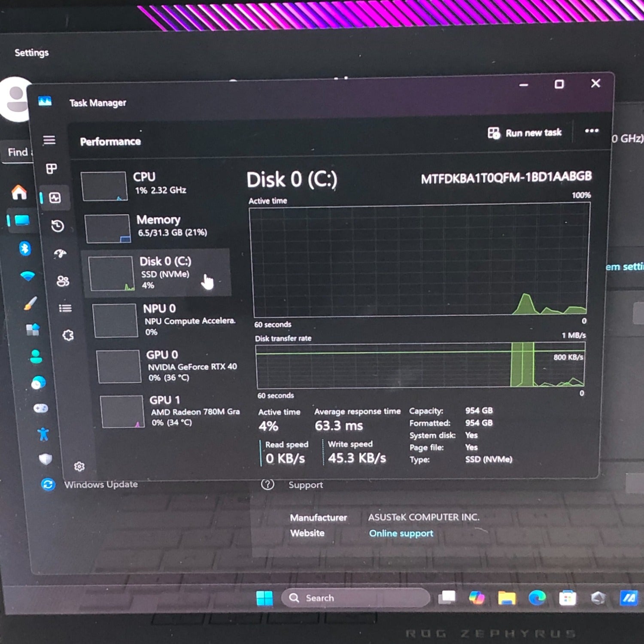The height and width of the screenshot is (644, 644).
Task: Open the Details page icon
Action: click(x=65, y=308)
